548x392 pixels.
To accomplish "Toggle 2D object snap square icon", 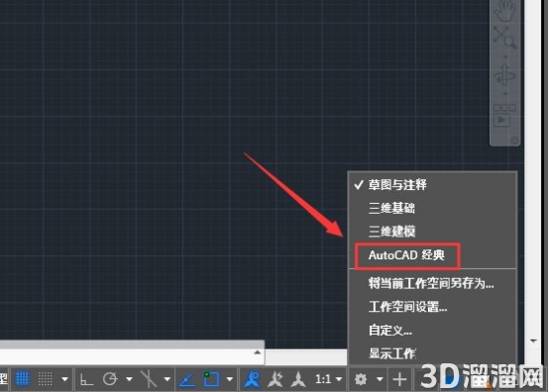I will (211, 379).
